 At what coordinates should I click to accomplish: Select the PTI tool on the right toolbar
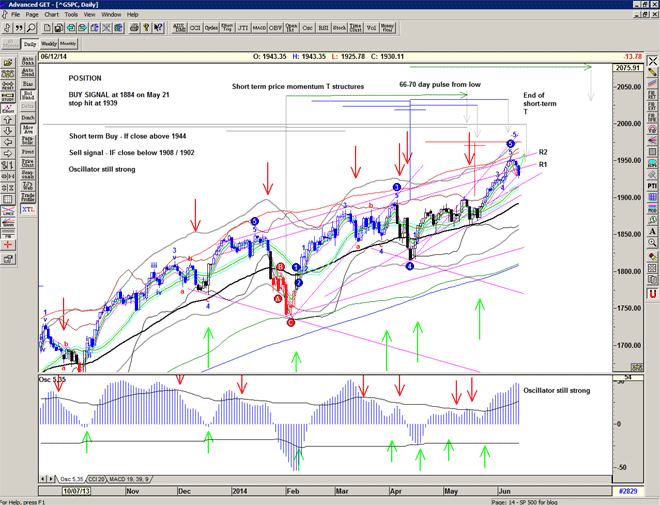point(651,171)
